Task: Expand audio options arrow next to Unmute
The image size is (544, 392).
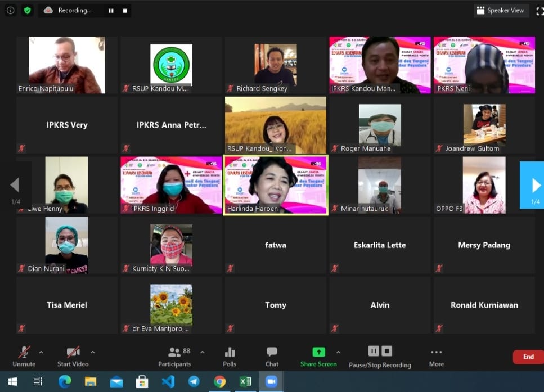Action: [x=41, y=353]
